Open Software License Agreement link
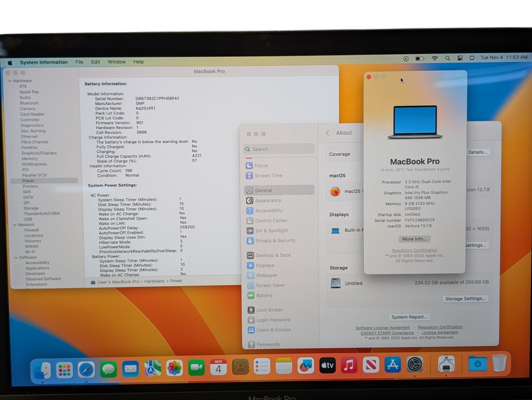 click(x=383, y=328)
